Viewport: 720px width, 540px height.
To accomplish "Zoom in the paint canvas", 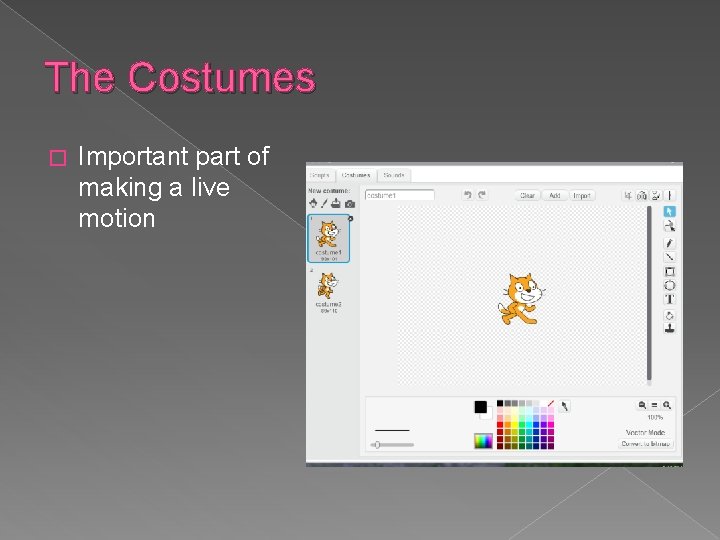I will pyautogui.click(x=667, y=405).
